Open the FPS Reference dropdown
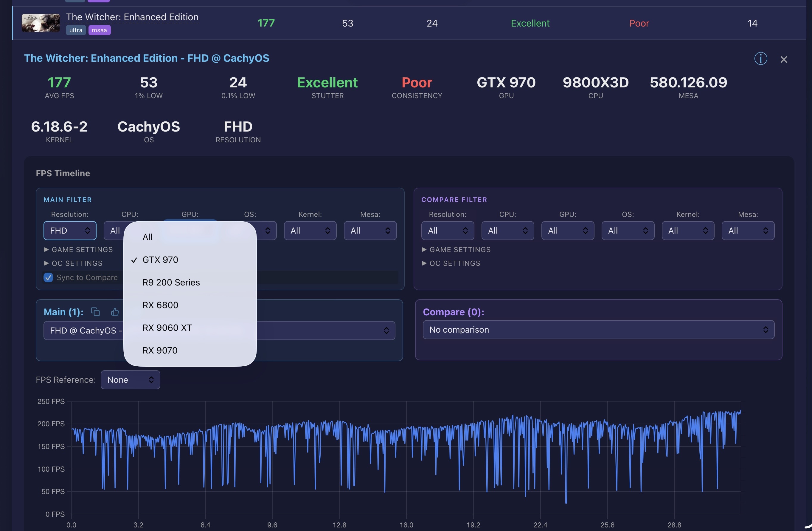 (x=130, y=380)
